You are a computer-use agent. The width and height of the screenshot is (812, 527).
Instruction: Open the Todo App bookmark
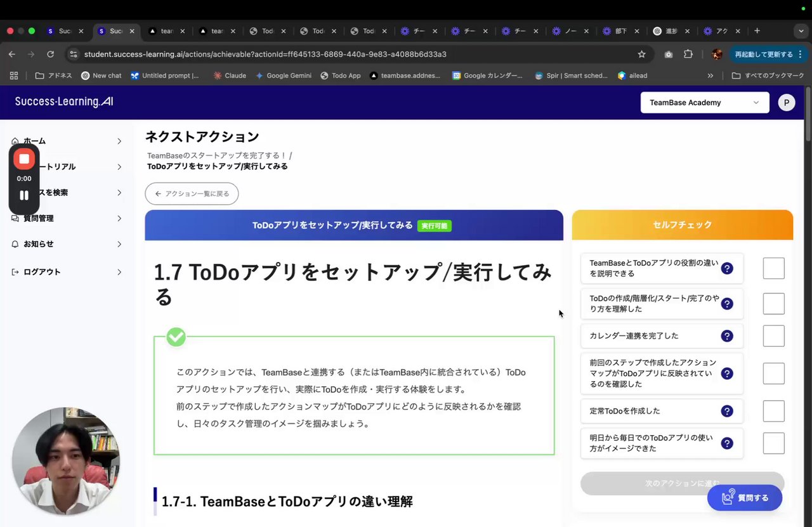click(341, 75)
